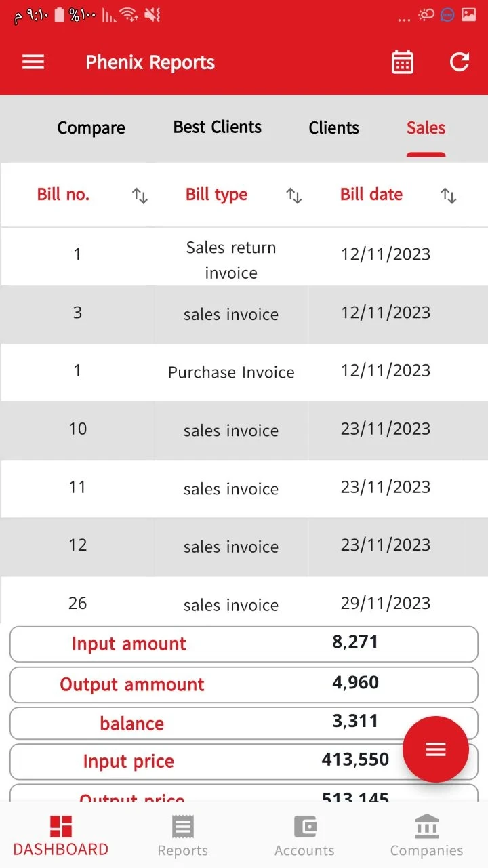
Task: Click the Input amount summary box
Action: [244, 644]
